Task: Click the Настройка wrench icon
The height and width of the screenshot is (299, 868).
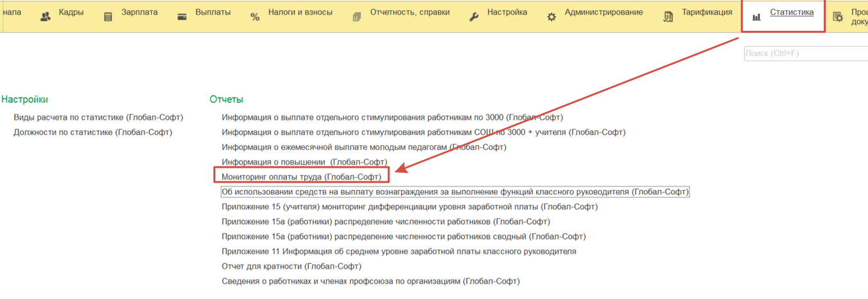Action: click(x=474, y=17)
